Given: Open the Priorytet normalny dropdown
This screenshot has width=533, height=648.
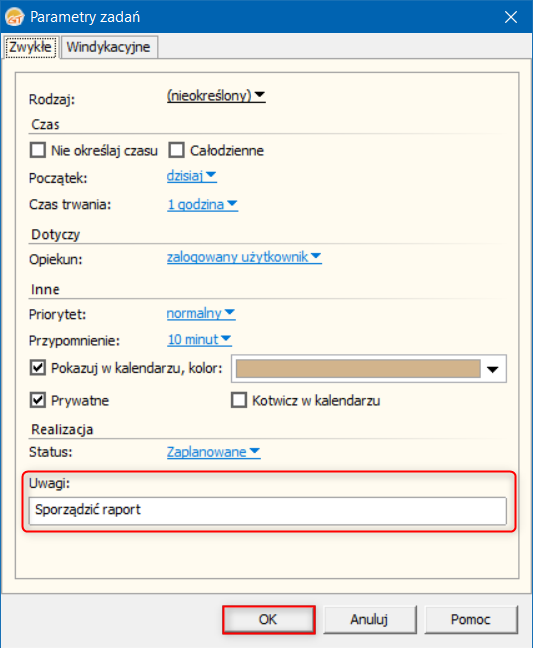Looking at the screenshot, I should click(x=201, y=313).
